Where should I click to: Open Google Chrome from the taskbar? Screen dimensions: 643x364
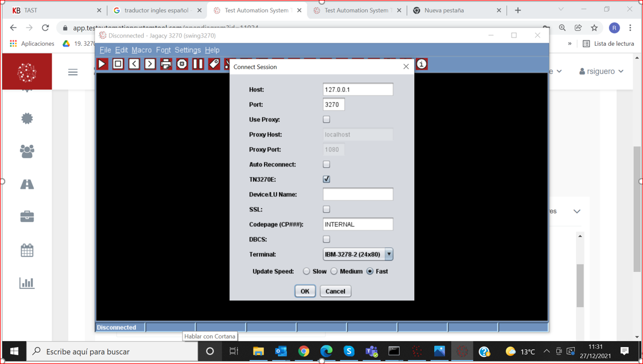point(303,351)
